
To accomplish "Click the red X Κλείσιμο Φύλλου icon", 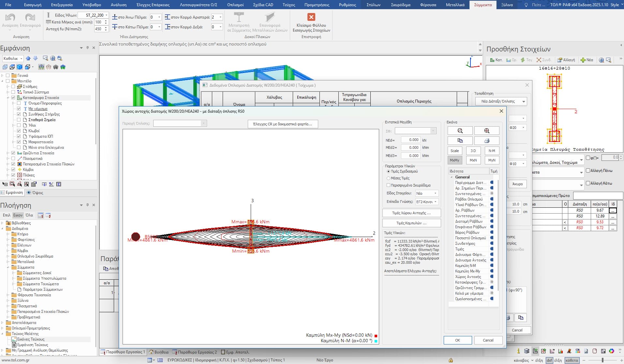I will (311, 17).
